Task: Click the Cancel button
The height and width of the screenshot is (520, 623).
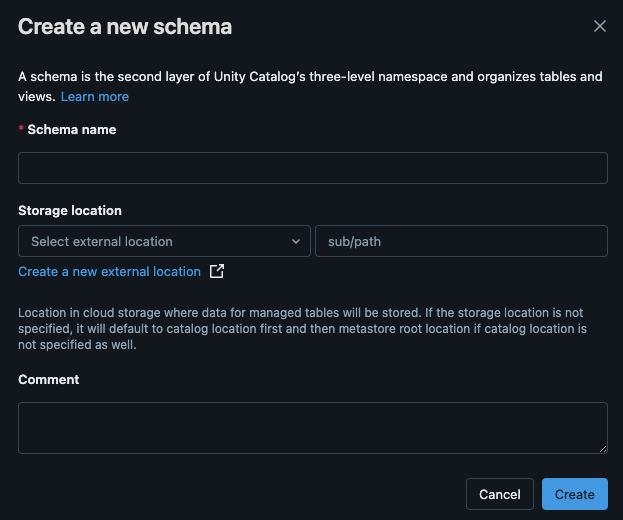Action: 499,494
